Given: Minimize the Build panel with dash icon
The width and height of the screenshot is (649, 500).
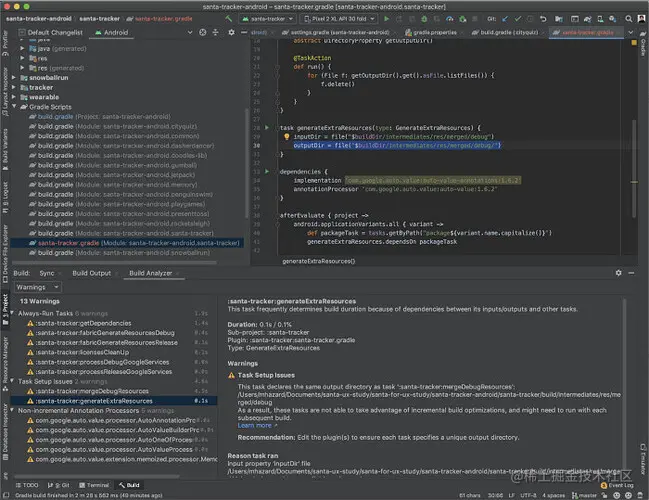Looking at the screenshot, I should click(631, 273).
